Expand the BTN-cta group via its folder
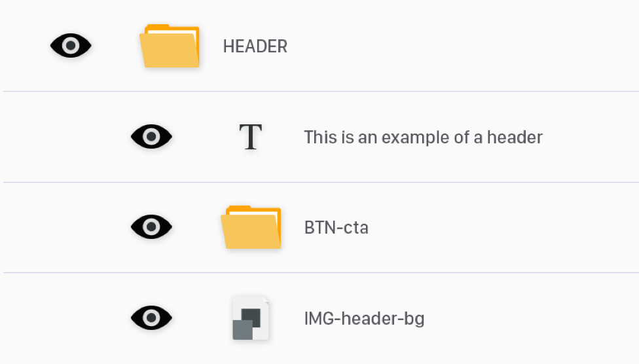639x364 pixels. pyautogui.click(x=251, y=227)
